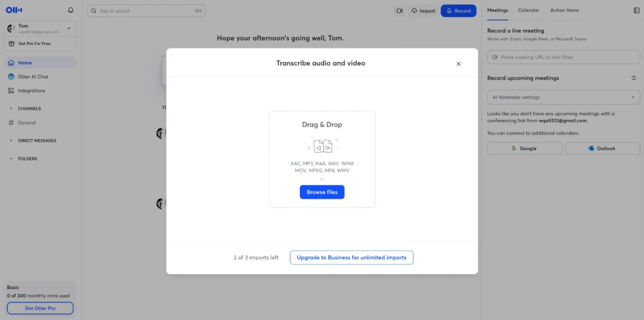Collapse the right side panel
Image resolution: width=644 pixels, height=320 pixels.
[636, 11]
